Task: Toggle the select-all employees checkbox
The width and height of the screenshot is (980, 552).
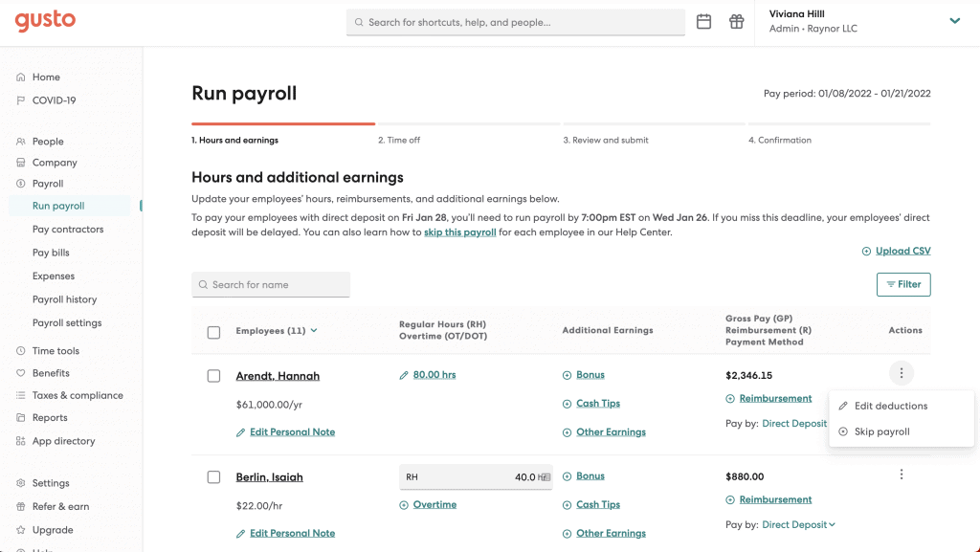Action: (213, 332)
